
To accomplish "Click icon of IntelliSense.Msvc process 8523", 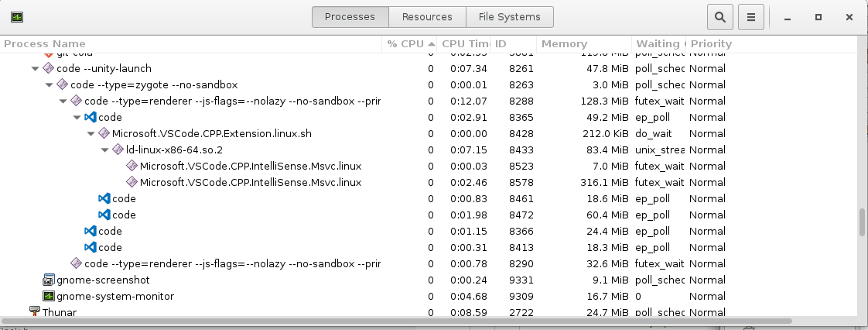I will 132,166.
